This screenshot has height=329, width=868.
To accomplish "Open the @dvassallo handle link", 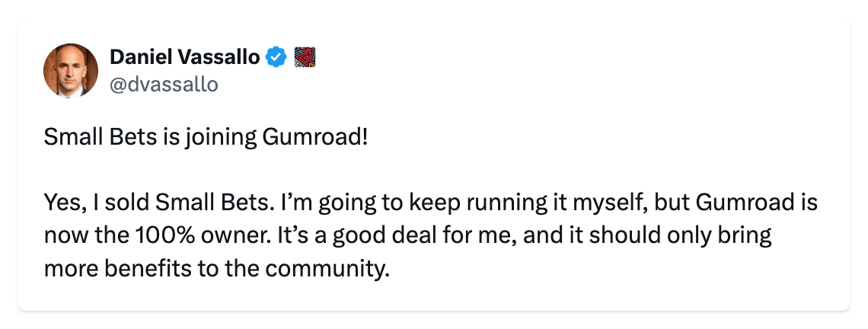I will (164, 85).
